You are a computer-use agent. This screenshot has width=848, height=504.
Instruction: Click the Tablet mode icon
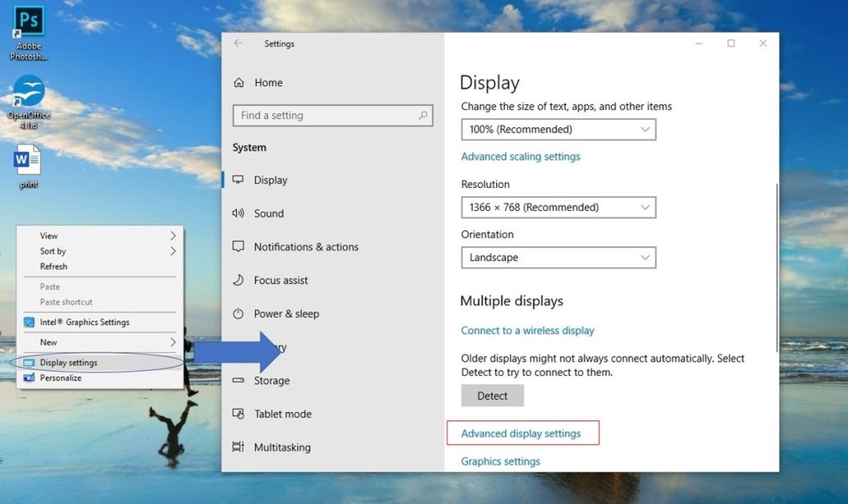pyautogui.click(x=238, y=414)
